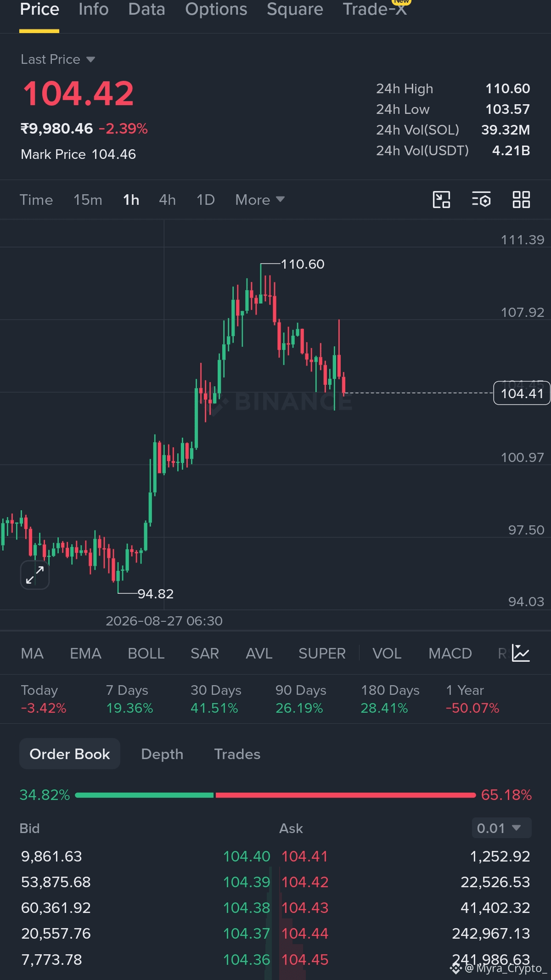Select ask price 104.41

(x=304, y=856)
